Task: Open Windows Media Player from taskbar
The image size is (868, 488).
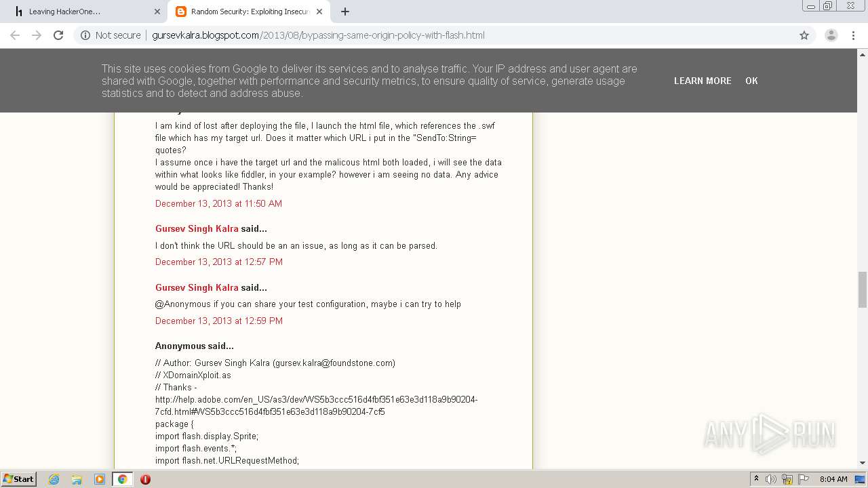Action: pos(100,479)
